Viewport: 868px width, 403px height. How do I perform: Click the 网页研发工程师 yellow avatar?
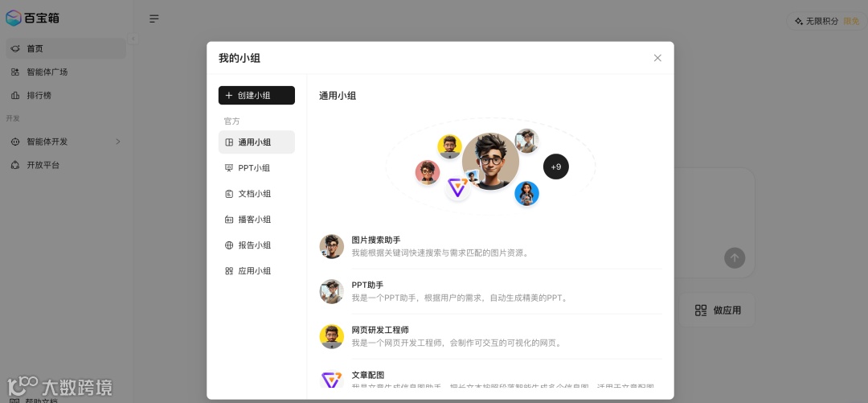332,336
